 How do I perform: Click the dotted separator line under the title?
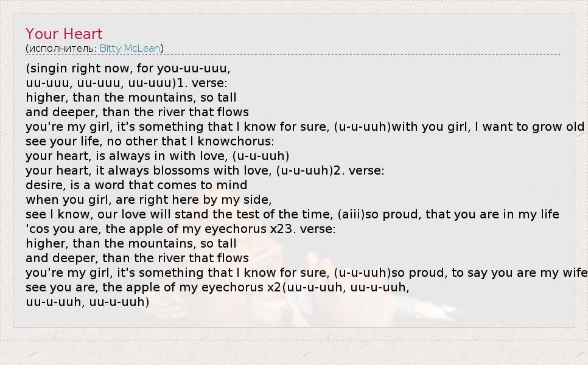(x=293, y=55)
